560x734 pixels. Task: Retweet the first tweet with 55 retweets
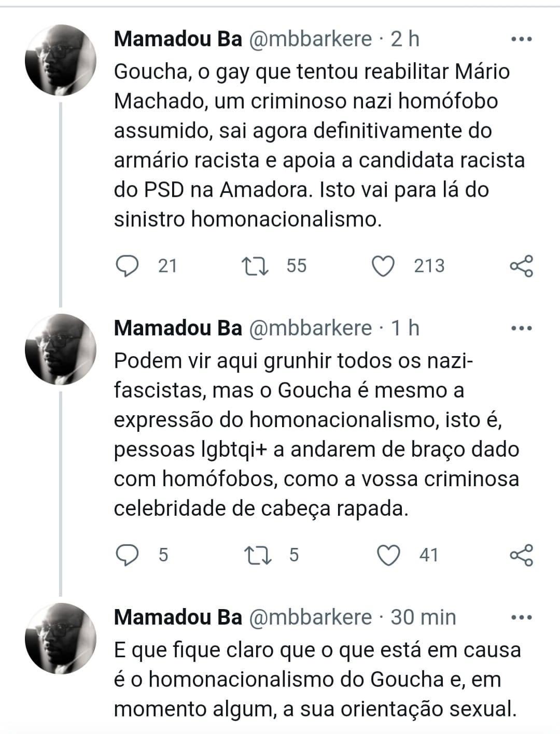pos(255,266)
